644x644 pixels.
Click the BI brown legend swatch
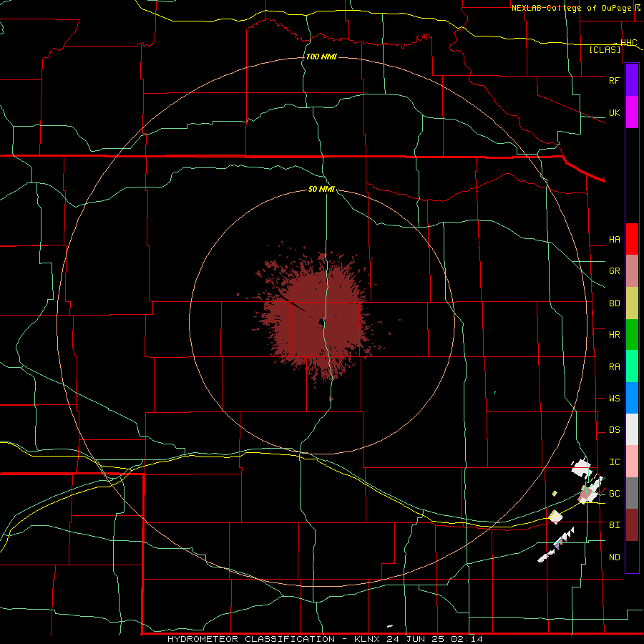(x=632, y=525)
